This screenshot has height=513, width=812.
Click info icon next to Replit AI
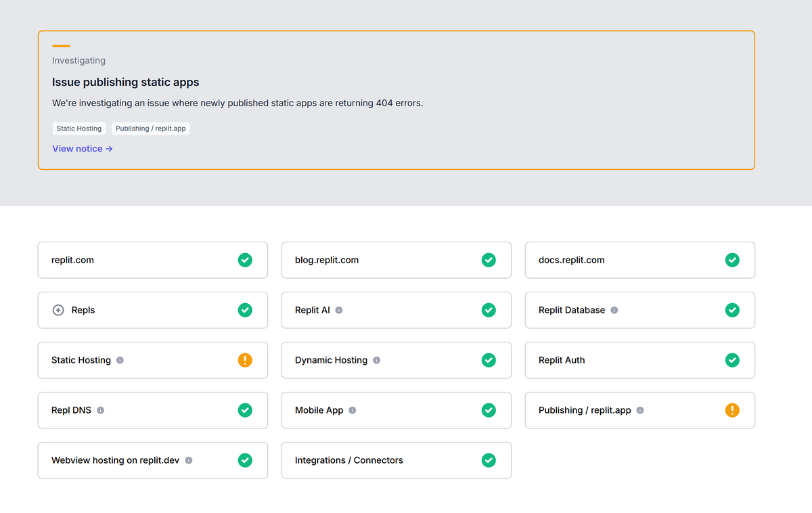[x=339, y=310]
